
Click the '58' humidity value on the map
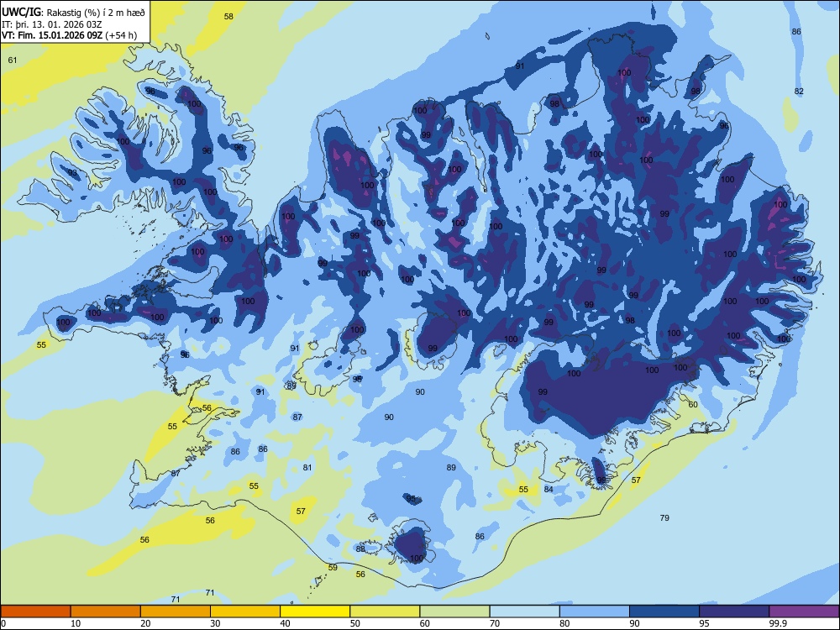point(228,17)
